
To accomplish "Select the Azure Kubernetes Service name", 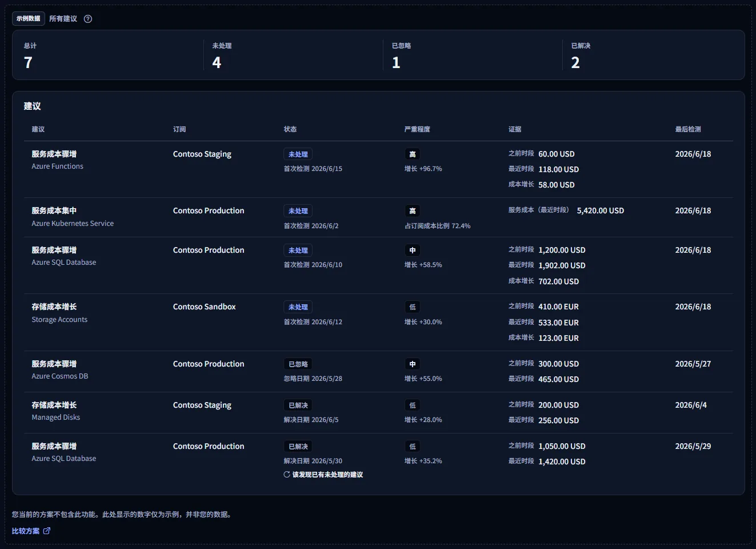I will 73,224.
